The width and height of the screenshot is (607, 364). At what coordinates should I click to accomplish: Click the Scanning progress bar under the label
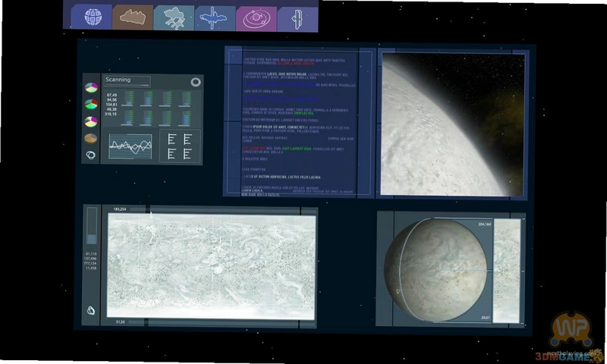(127, 85)
